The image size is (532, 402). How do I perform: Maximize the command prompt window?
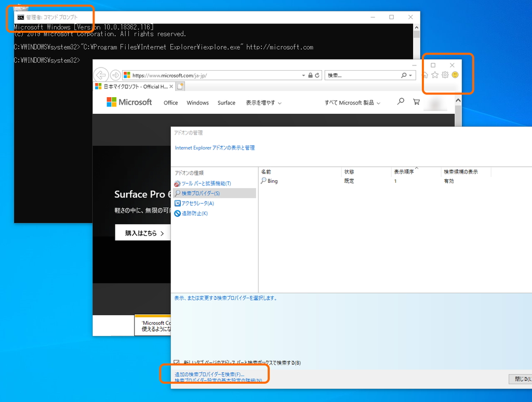392,17
